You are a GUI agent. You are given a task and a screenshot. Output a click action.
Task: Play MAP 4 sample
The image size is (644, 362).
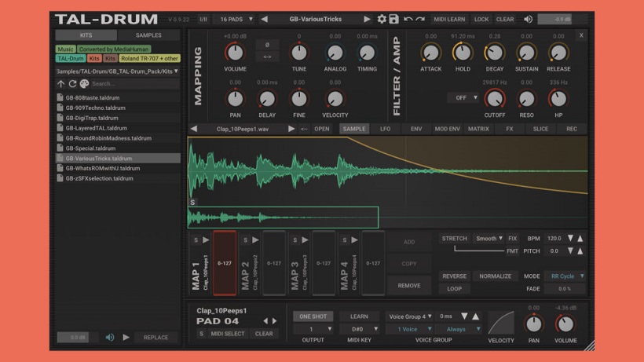pos(354,240)
